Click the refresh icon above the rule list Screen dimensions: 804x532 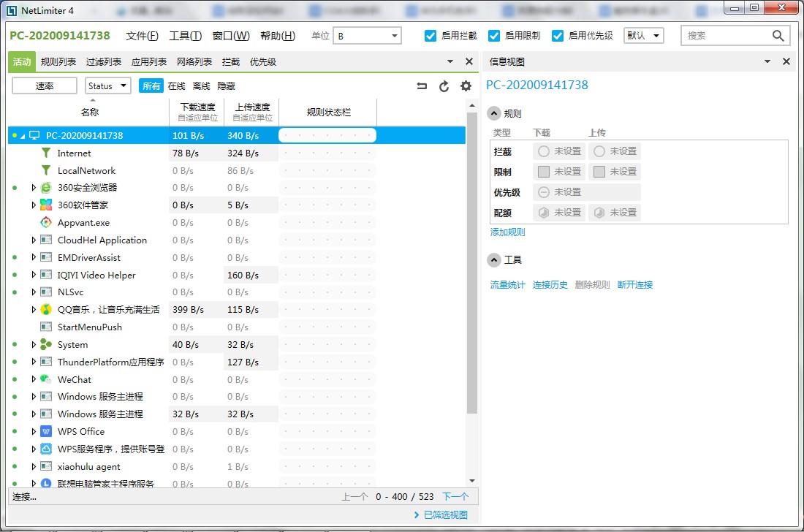click(x=444, y=85)
